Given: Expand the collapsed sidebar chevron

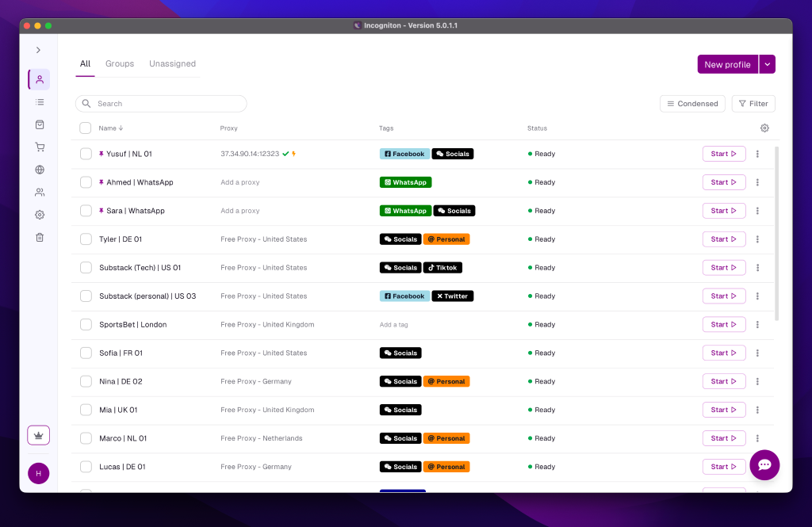Looking at the screenshot, I should 38,50.
